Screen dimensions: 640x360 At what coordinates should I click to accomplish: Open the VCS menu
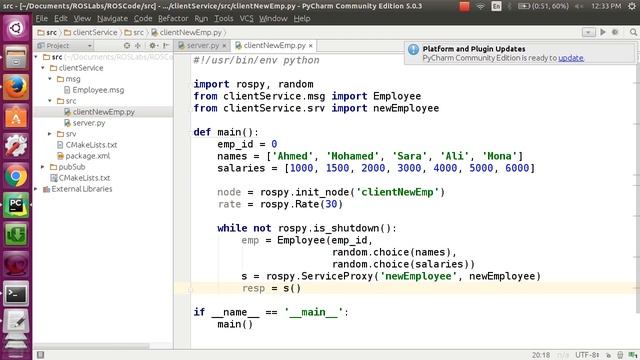tap(246, 18)
